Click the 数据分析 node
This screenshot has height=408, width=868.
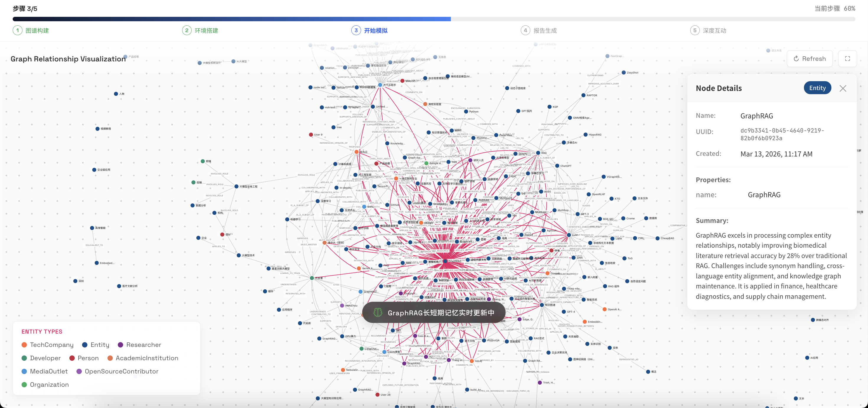[x=192, y=205]
